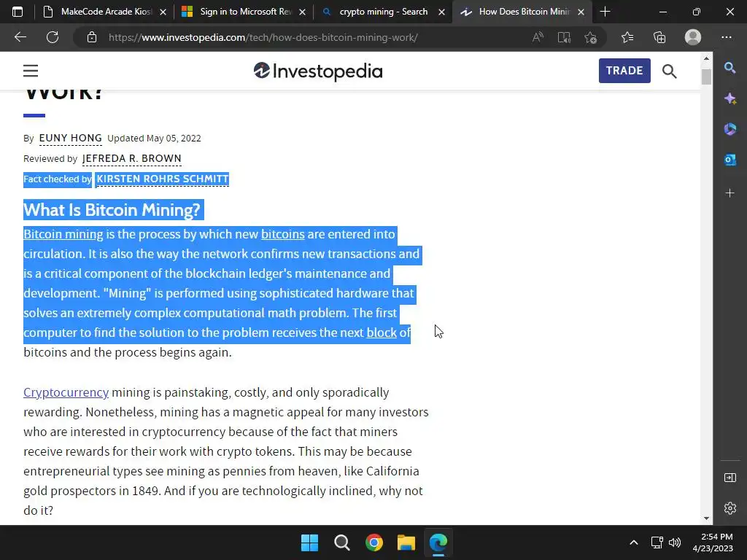Follow the Bitcoin mining link
This screenshot has width=747, height=560.
(x=63, y=234)
